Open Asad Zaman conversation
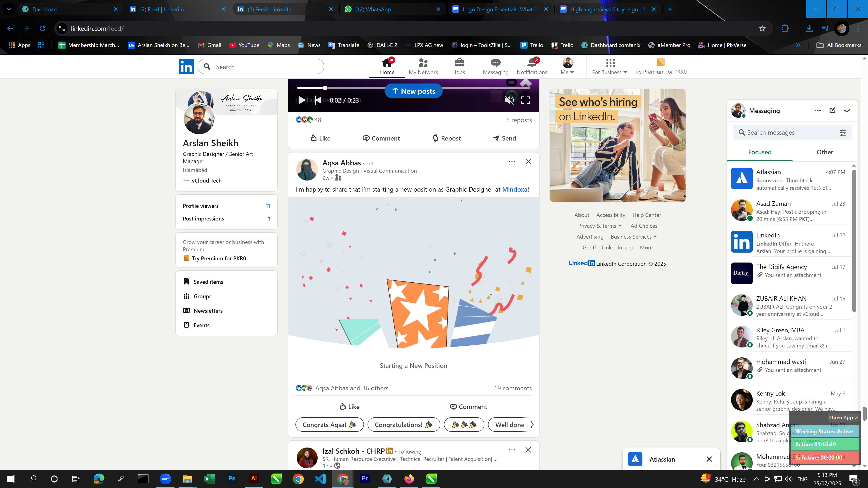This screenshot has height=488, width=868. click(789, 211)
